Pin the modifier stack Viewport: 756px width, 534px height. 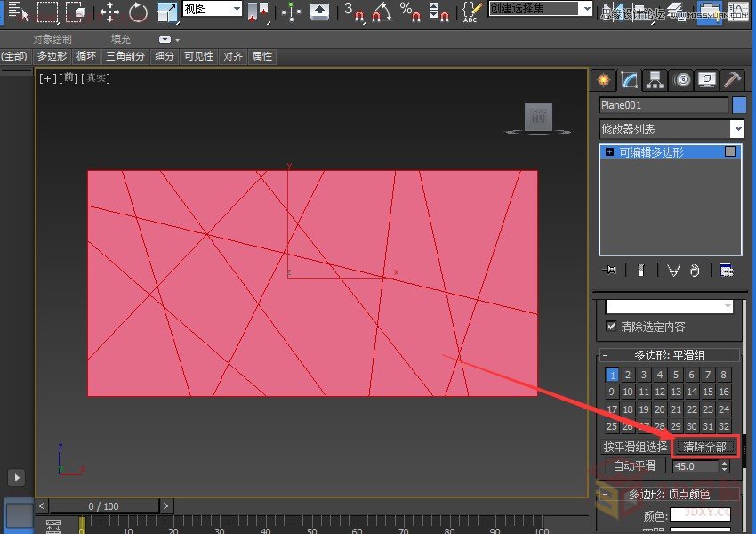pos(610,270)
